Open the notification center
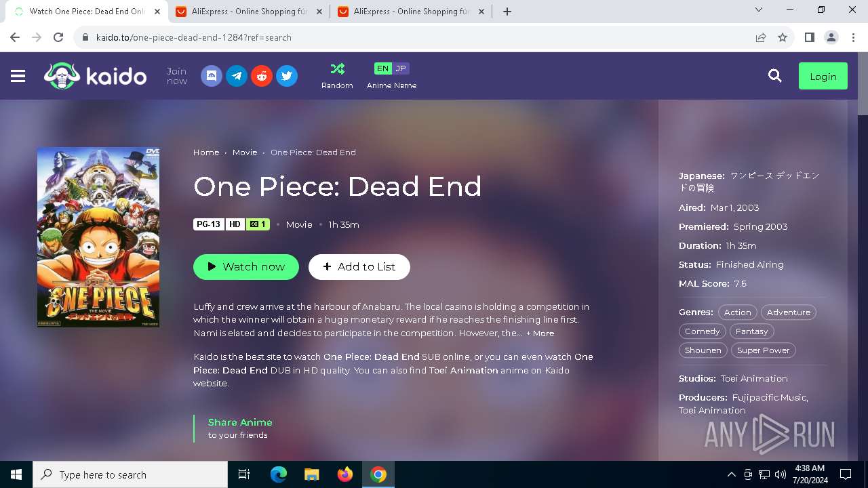The width and height of the screenshot is (868, 488). 846,474
